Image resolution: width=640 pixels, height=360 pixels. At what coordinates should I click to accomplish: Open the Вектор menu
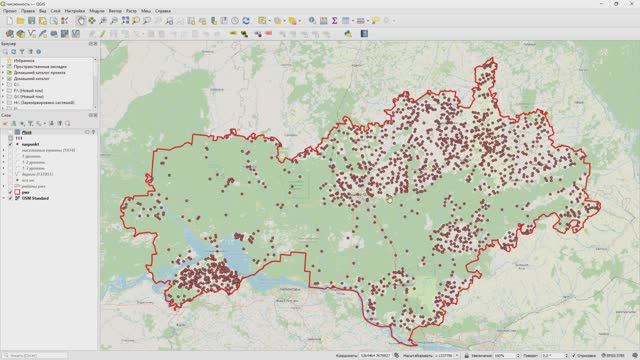click(115, 11)
